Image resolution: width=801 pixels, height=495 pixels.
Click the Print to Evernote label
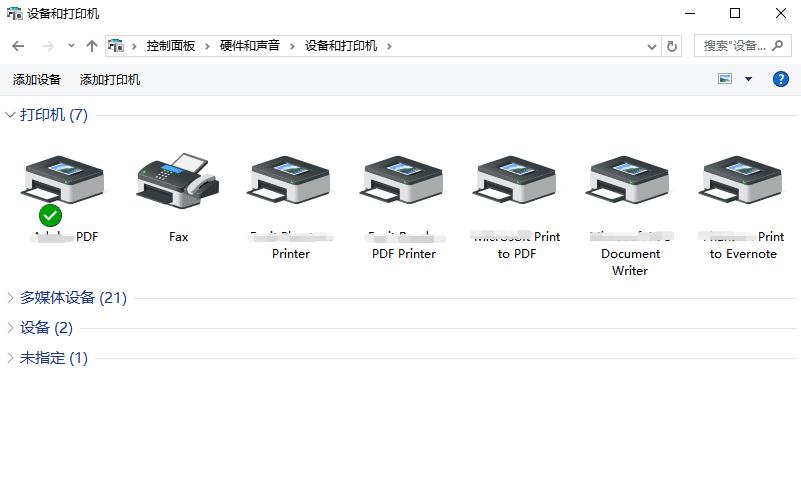pos(743,245)
